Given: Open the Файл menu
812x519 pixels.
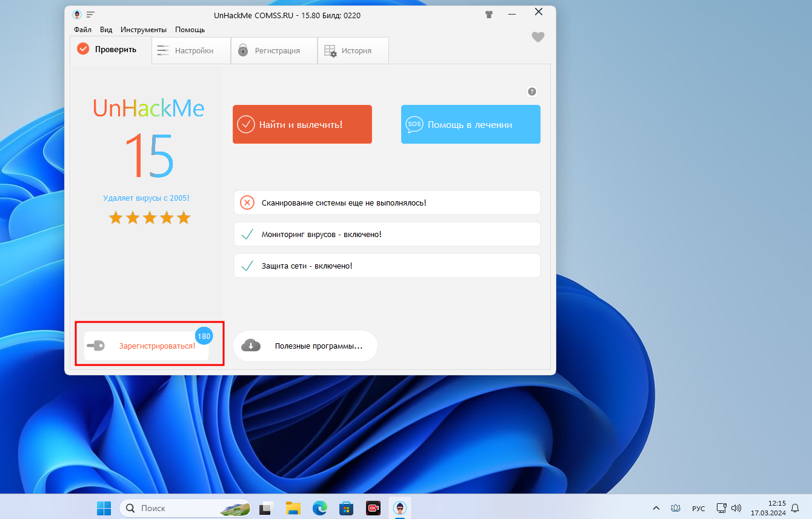Looking at the screenshot, I should click(x=82, y=30).
